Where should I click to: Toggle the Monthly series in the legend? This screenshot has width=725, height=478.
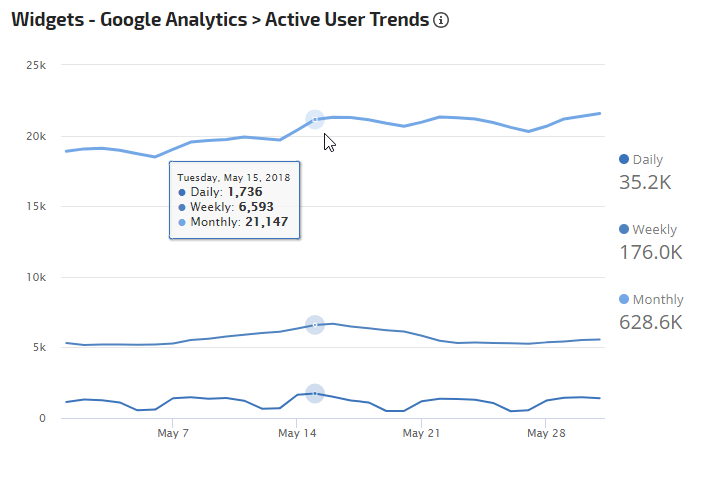(x=657, y=299)
